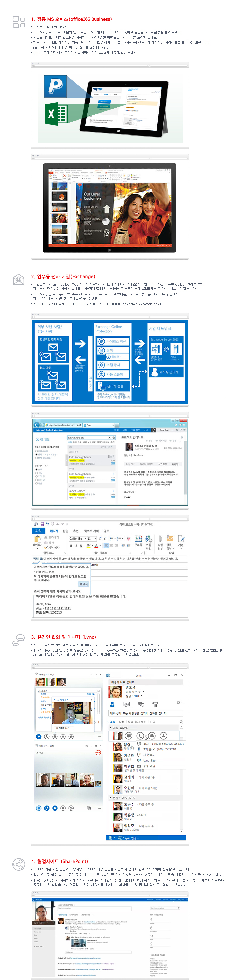The height and width of the screenshot is (980, 238).
Task: Click the 보고서 button in policy tip
Action: click(83, 584)
